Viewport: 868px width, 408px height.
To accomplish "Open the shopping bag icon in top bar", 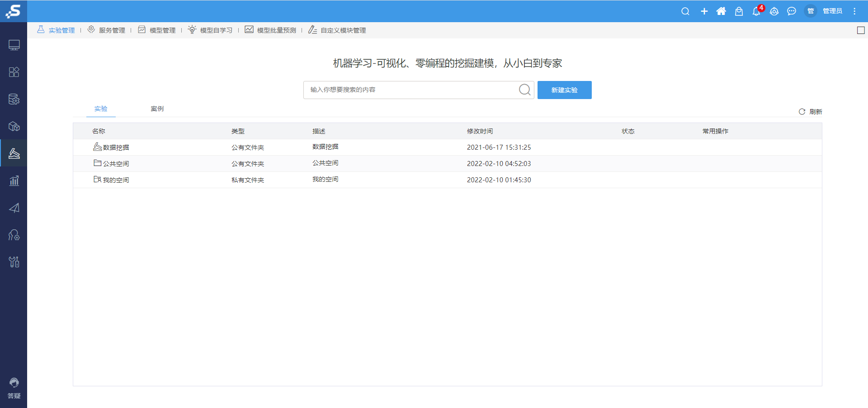I will (x=739, y=11).
